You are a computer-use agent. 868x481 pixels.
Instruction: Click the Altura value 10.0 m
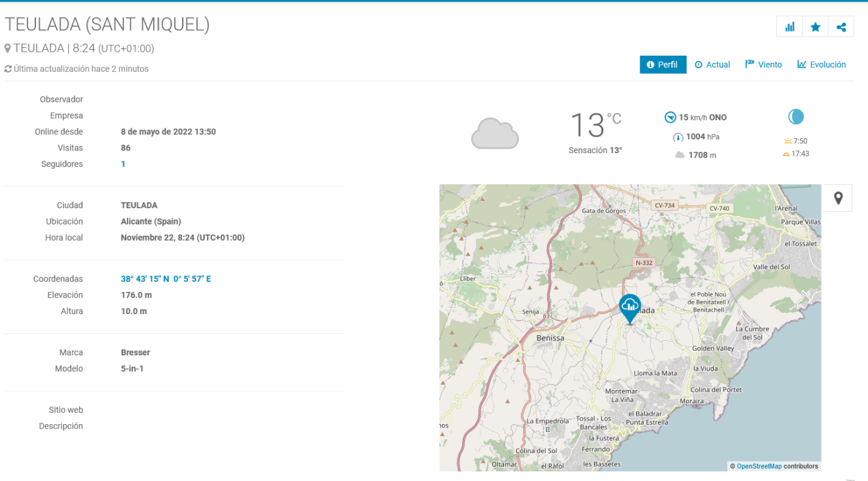coord(134,312)
